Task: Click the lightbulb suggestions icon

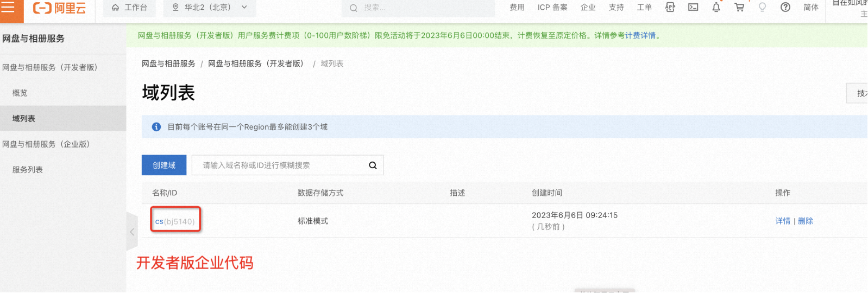Action: click(x=762, y=7)
